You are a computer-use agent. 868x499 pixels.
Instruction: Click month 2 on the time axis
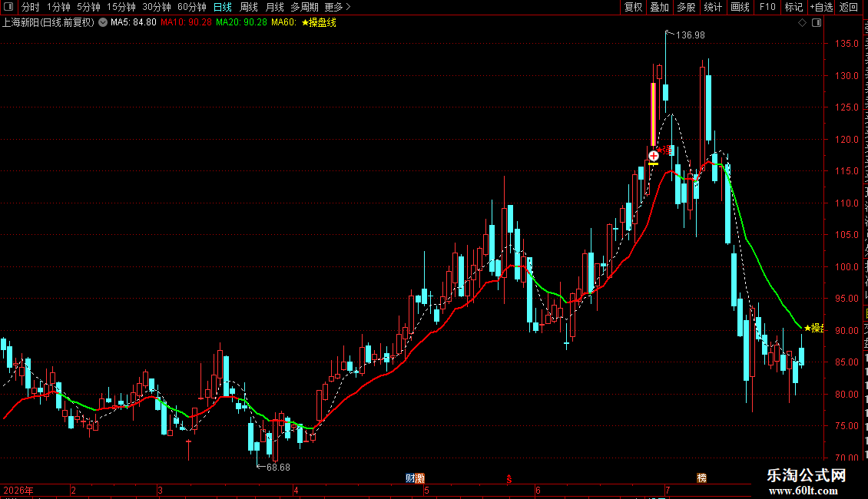[x=73, y=490]
